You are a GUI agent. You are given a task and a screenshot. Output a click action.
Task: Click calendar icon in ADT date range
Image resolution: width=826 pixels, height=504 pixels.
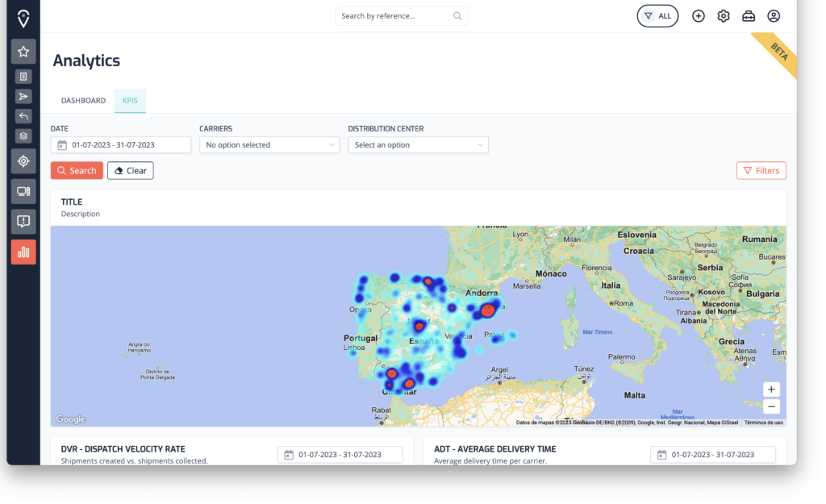pos(661,455)
